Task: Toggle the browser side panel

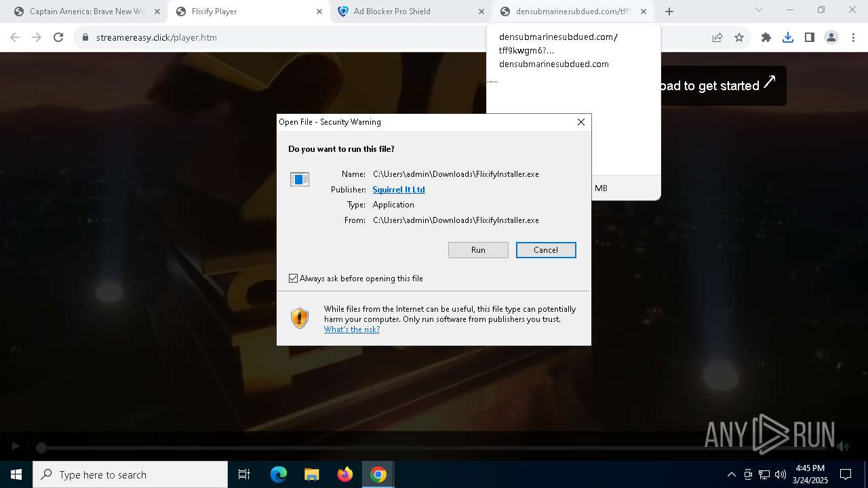Action: click(x=810, y=37)
